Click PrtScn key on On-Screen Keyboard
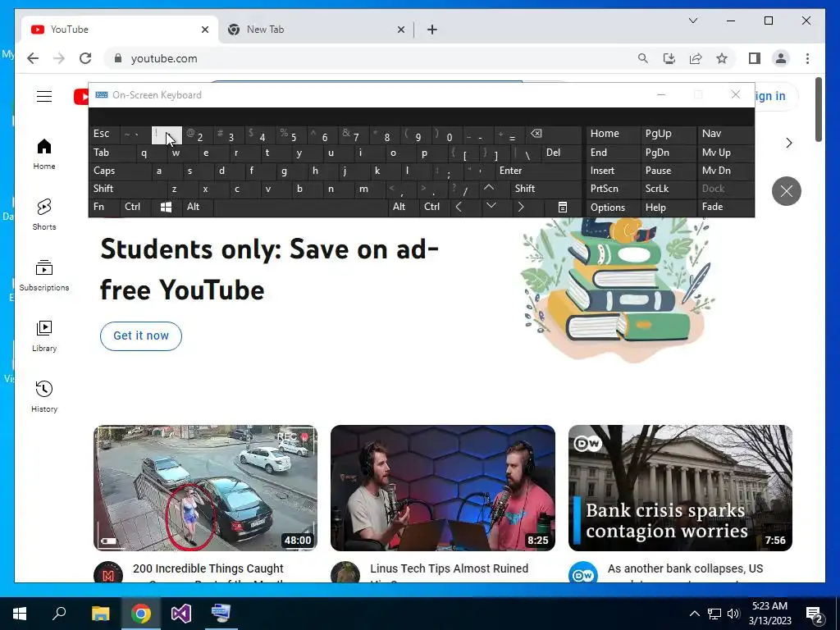This screenshot has height=630, width=840. [613, 189]
